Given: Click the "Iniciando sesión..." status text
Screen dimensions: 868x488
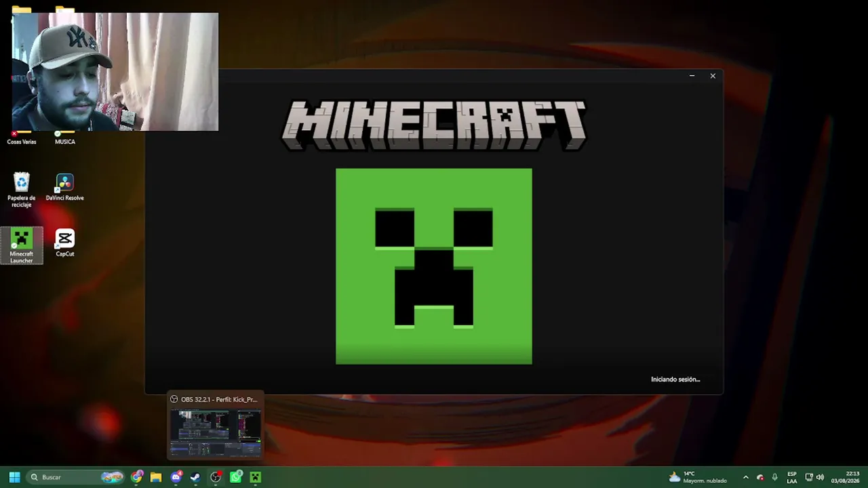Looking at the screenshot, I should click(675, 380).
